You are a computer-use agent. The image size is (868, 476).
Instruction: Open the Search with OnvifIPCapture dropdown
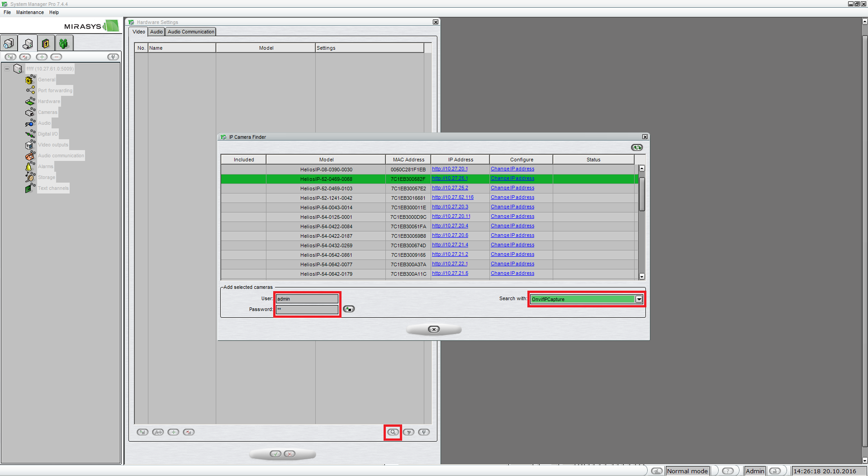(x=639, y=299)
